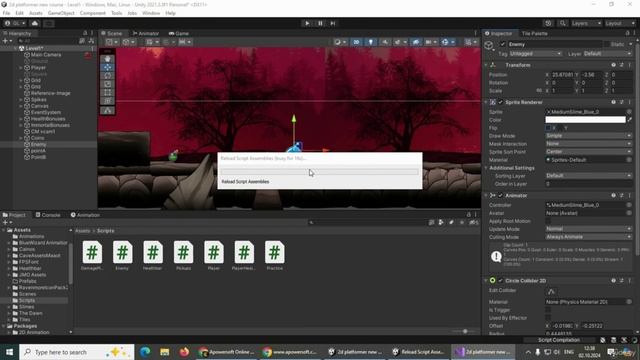Screen dimensions: 640x360
Task: Click the Position X input field
Action: pyautogui.click(x=563, y=75)
